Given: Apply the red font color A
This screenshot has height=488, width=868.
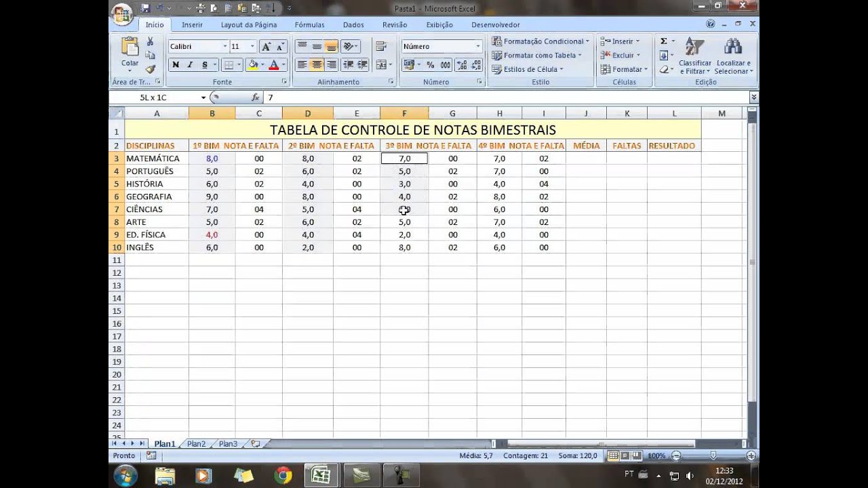Looking at the screenshot, I should click(274, 65).
